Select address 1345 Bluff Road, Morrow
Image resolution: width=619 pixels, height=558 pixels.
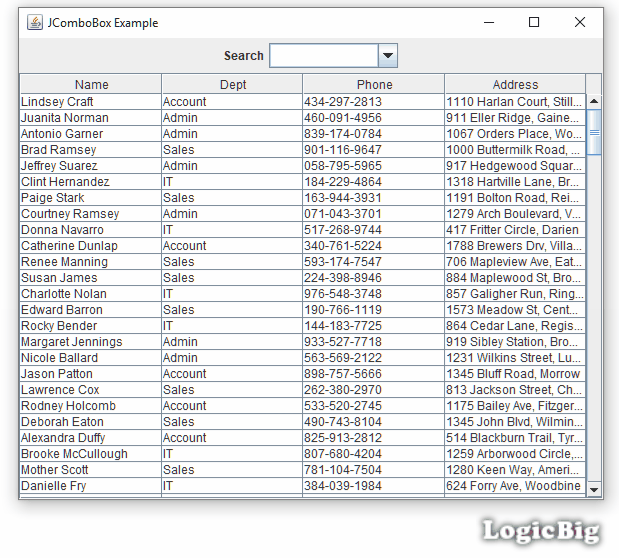coord(514,374)
